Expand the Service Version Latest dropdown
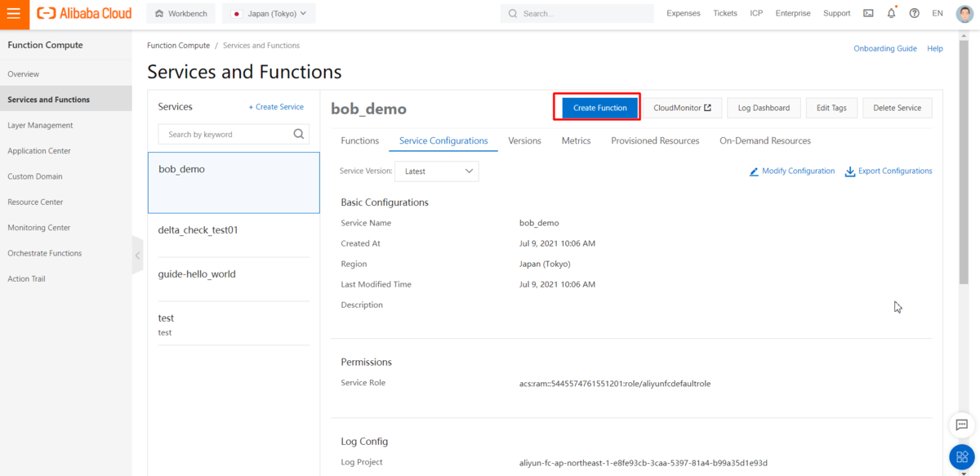Image resolution: width=980 pixels, height=476 pixels. (437, 171)
